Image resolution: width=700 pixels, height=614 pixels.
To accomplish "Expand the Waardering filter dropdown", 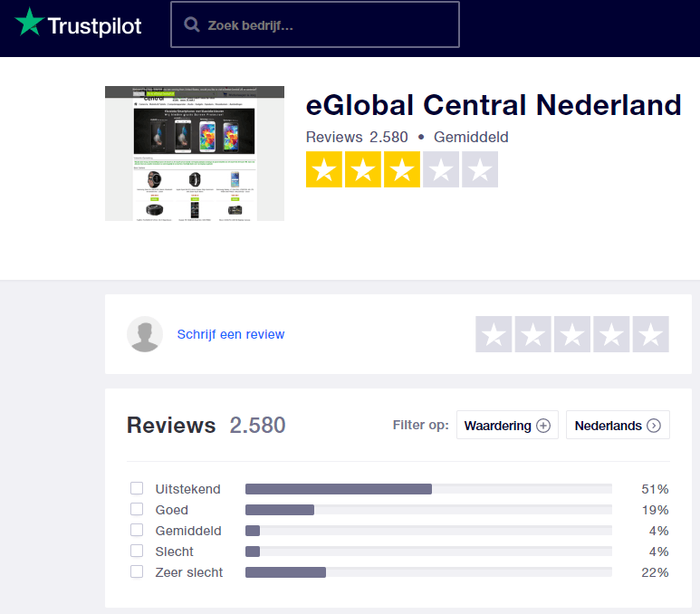I will (507, 426).
